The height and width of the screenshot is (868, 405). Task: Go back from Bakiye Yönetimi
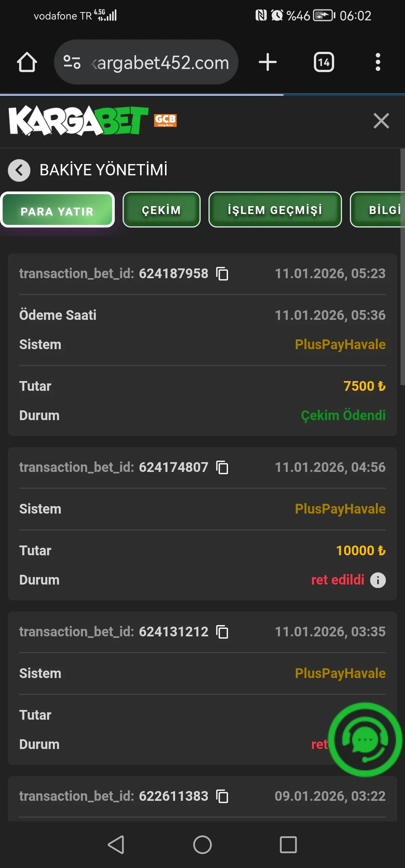point(19,170)
